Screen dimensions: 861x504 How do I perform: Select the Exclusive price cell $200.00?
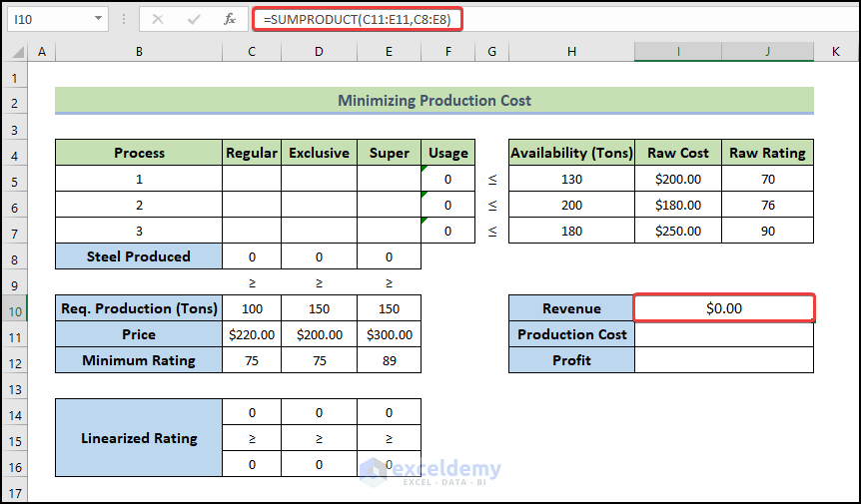point(319,334)
